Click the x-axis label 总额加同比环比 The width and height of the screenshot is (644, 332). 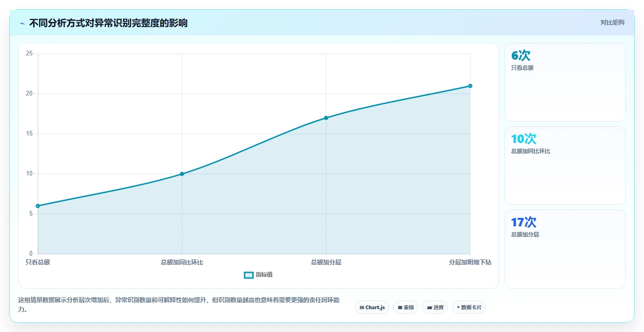[x=182, y=262]
